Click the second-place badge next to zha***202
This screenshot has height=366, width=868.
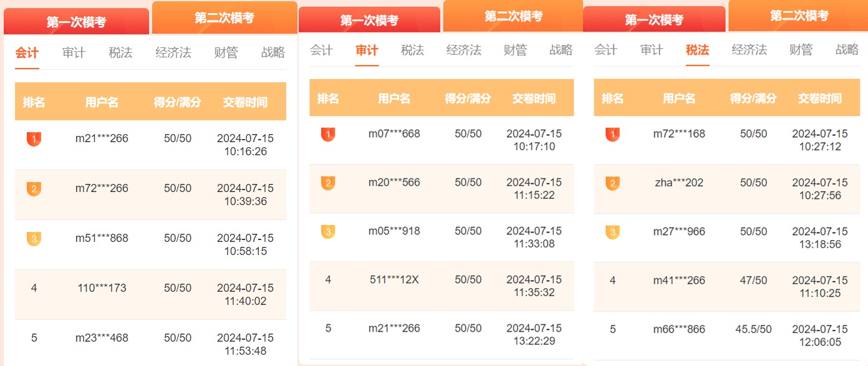(x=612, y=182)
